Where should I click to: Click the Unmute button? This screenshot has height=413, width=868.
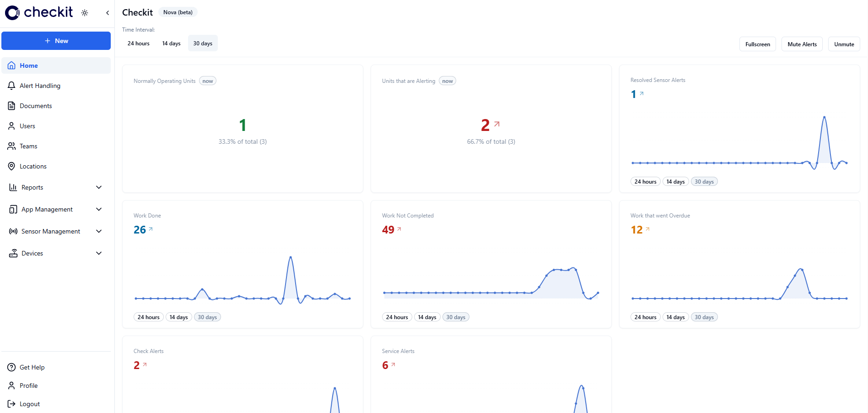click(x=844, y=44)
